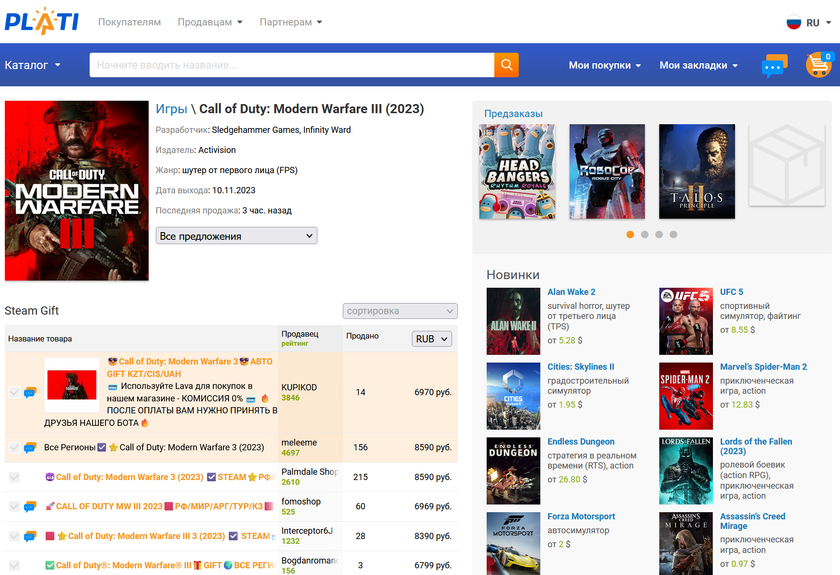Click the search input field
The height and width of the screenshot is (575, 840).
(x=291, y=65)
